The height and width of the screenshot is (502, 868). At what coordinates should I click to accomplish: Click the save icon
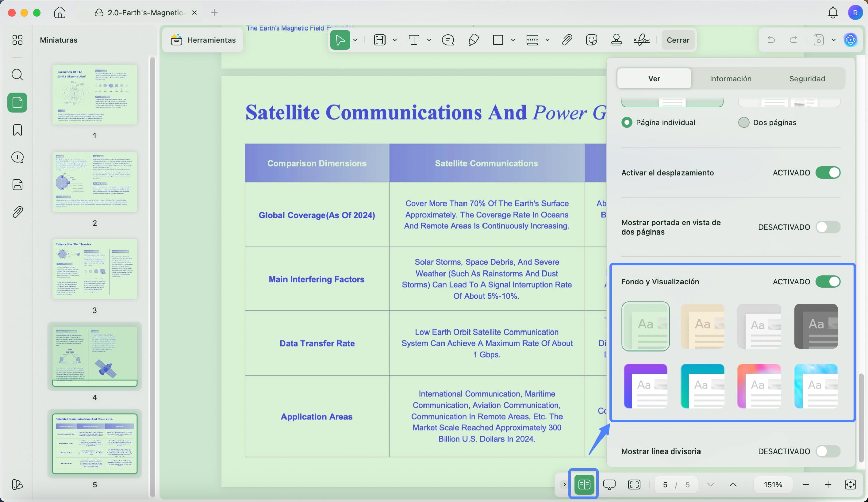[x=818, y=40]
